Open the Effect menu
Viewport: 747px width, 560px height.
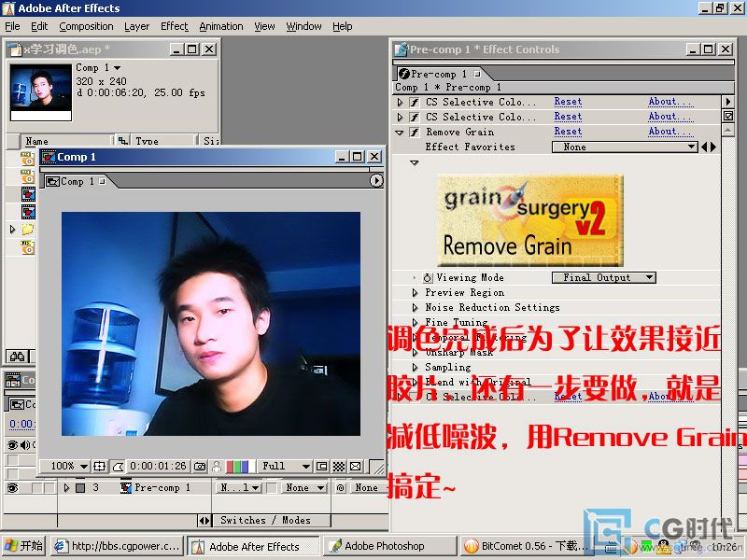coord(175,26)
